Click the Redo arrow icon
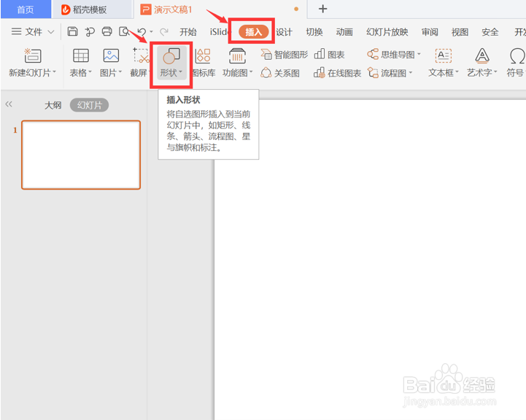The height and width of the screenshot is (420, 526). [x=164, y=32]
